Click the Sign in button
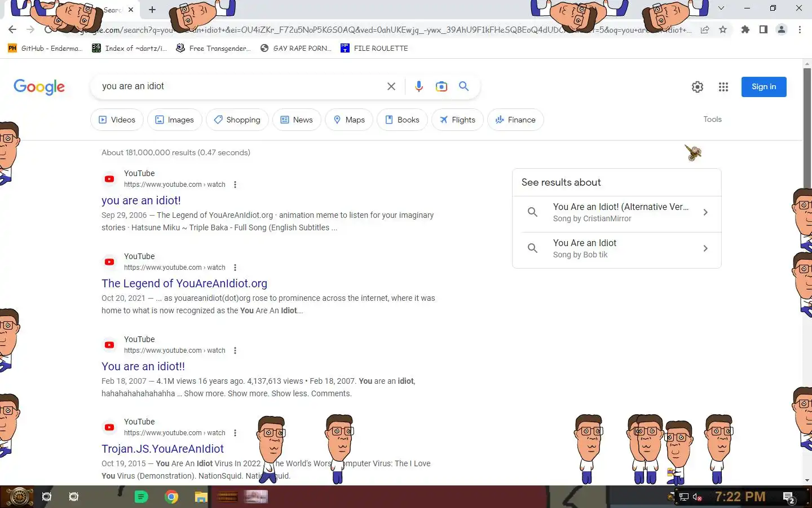The image size is (812, 508). (x=764, y=87)
